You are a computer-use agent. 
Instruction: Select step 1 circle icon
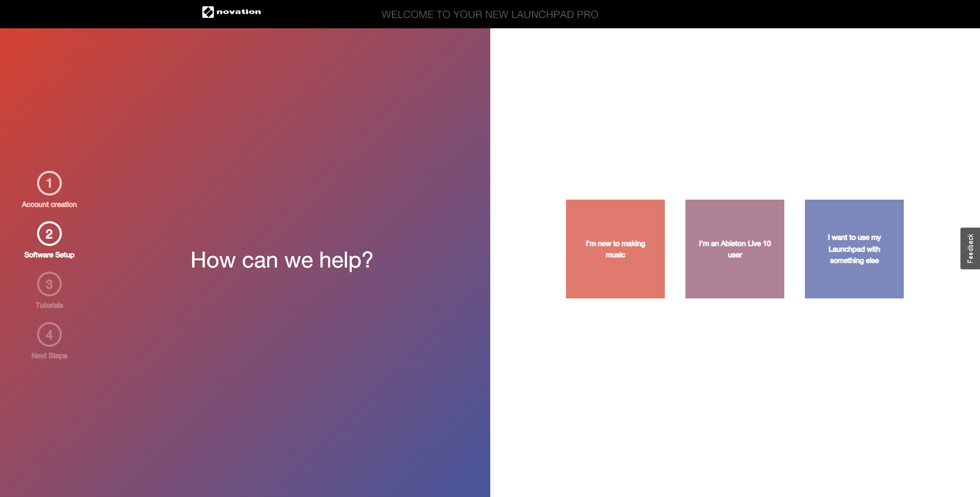49,183
